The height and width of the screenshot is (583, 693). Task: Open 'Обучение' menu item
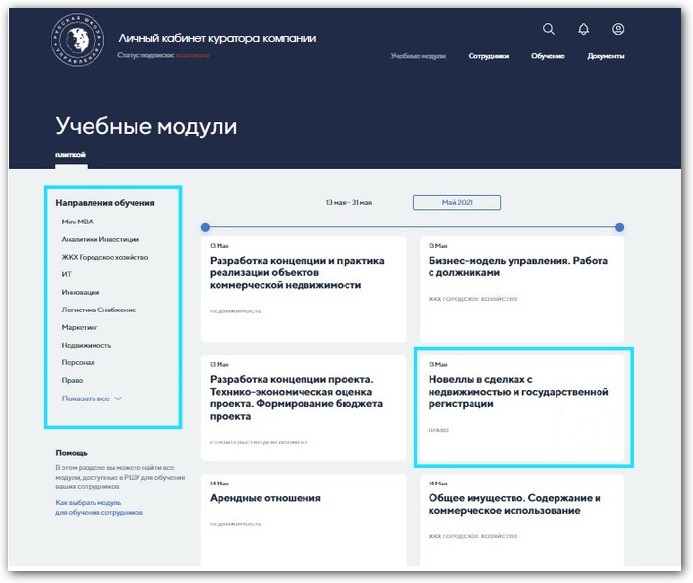[548, 56]
